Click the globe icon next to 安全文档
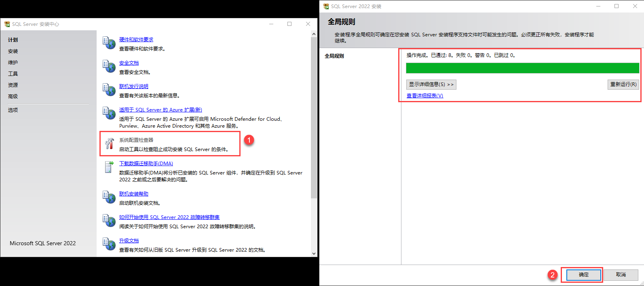Screen dimensions: 644x286 tap(109, 66)
